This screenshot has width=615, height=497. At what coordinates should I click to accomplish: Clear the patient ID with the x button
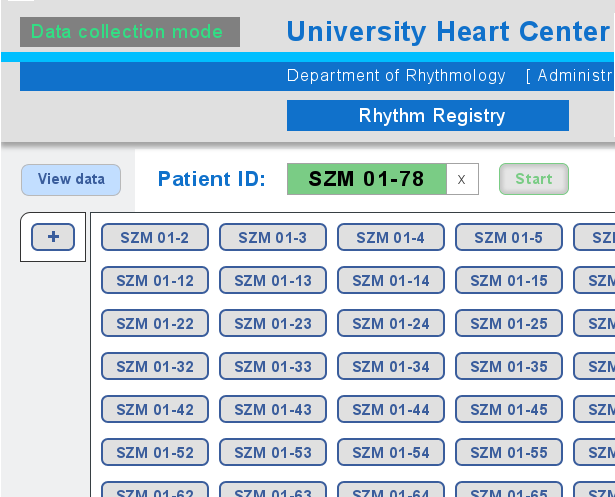point(461,179)
